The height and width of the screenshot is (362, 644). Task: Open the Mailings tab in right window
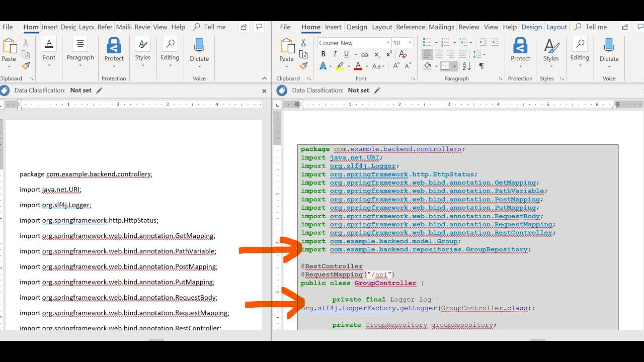coord(441,27)
